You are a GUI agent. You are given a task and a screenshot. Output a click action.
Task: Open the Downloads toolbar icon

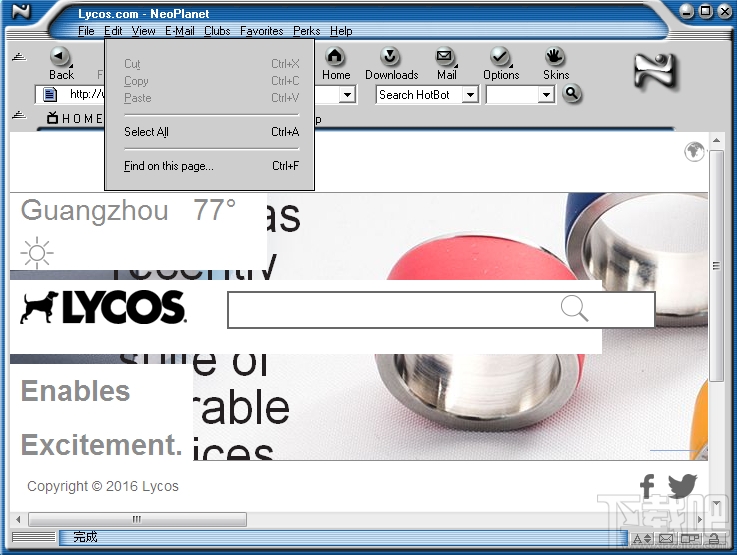[x=390, y=56]
